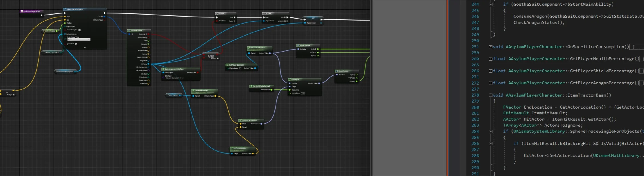
Task: Click the Out Hit output pin of SphereTrace
Action: click(104, 17)
